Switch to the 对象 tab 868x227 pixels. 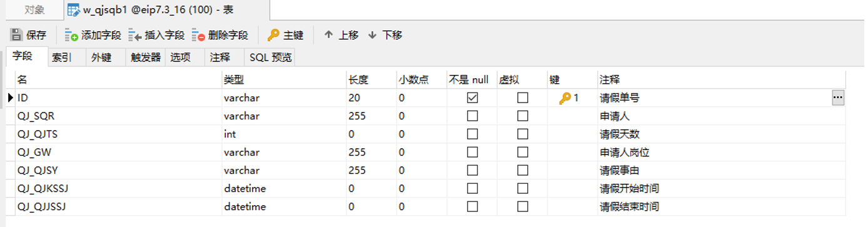click(34, 10)
